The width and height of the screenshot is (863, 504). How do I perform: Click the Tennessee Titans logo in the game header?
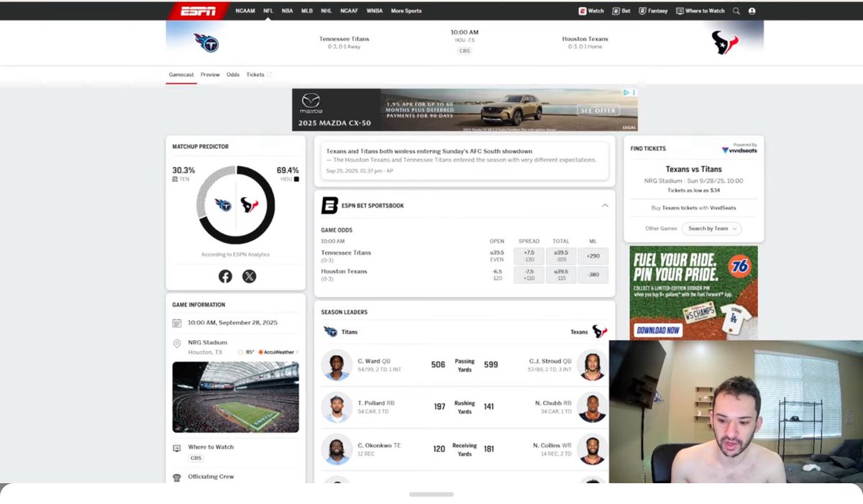[206, 42]
